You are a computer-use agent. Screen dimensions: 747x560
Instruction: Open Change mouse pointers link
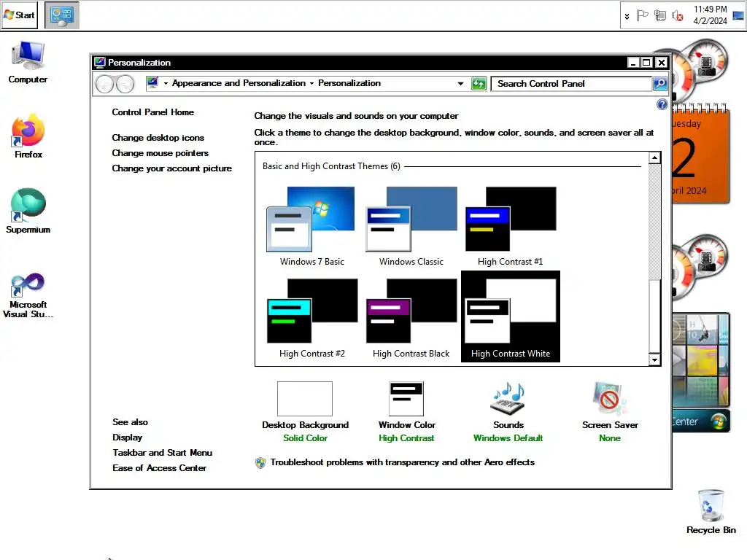point(160,153)
